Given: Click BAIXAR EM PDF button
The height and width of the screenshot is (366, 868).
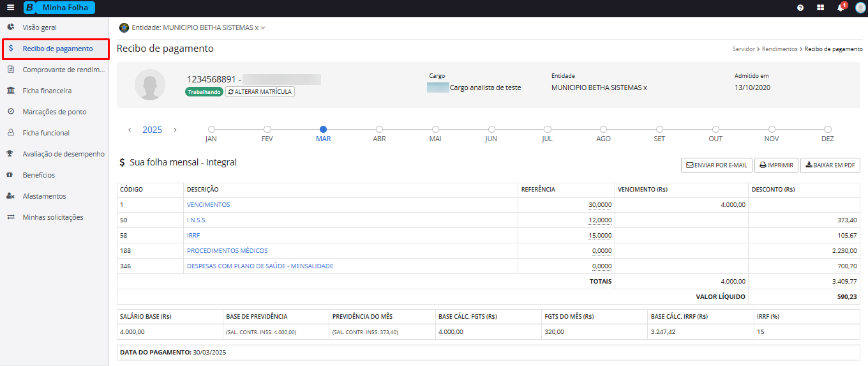Looking at the screenshot, I should coord(830,165).
